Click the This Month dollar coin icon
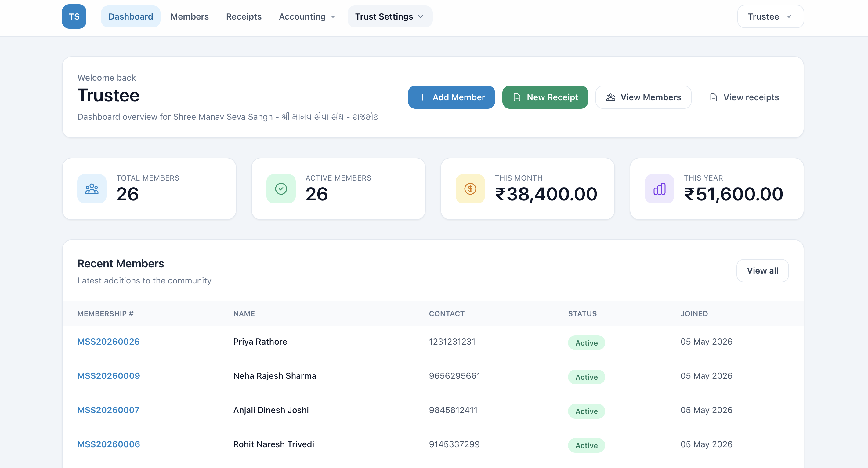 coord(470,189)
